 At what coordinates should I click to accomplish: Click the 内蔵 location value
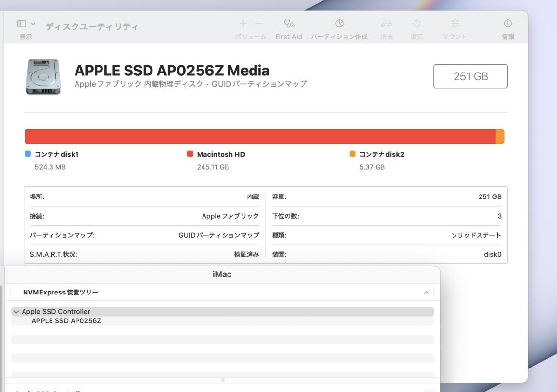tap(253, 196)
